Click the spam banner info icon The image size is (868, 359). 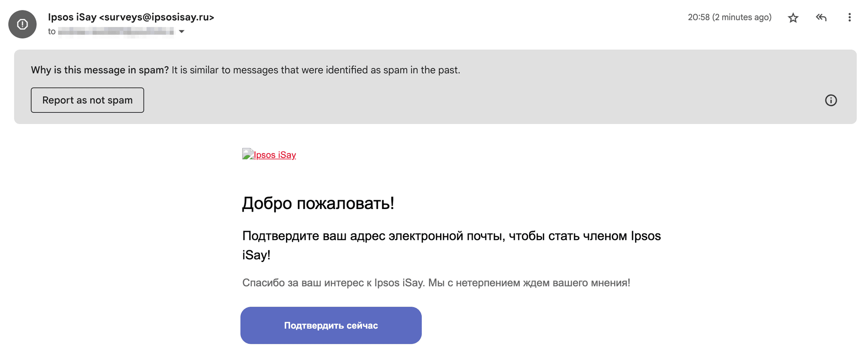[x=831, y=101]
